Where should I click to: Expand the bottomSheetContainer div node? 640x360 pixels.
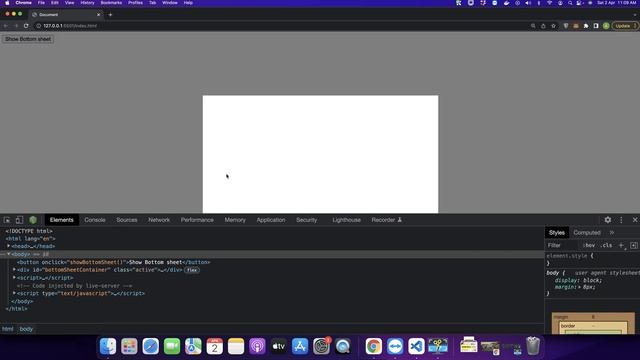(14, 270)
